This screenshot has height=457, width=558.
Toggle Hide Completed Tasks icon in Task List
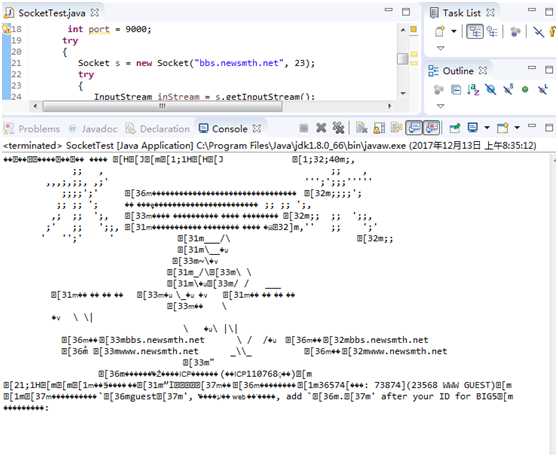(x=538, y=32)
